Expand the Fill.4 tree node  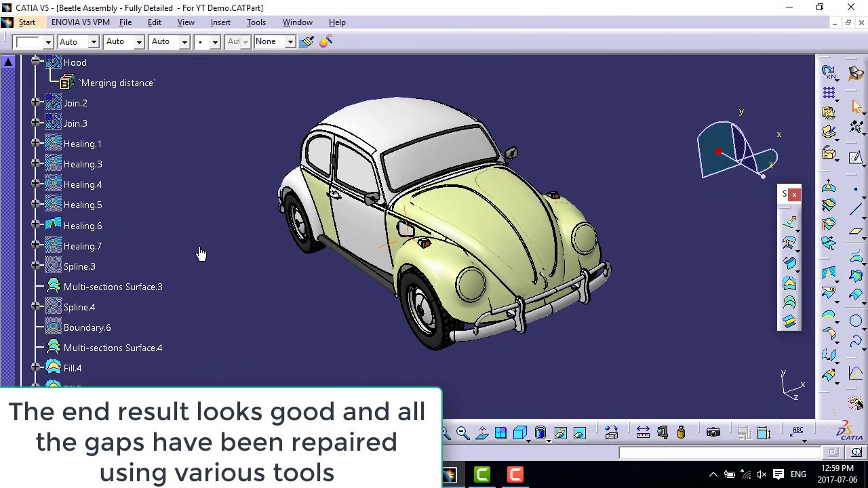coord(35,367)
